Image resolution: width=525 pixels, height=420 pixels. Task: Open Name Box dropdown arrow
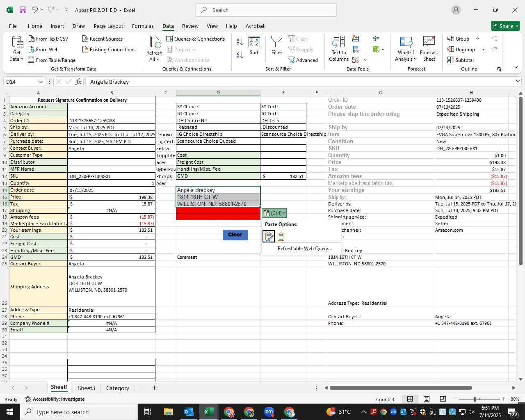click(x=40, y=82)
